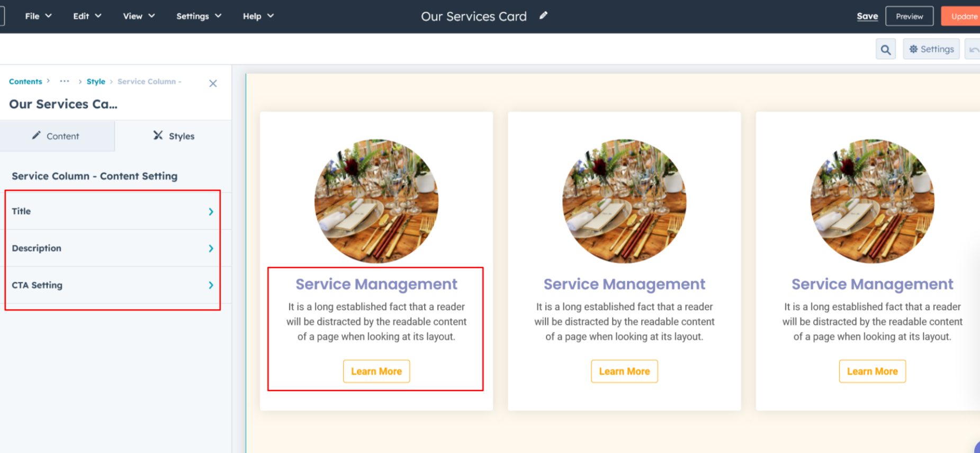Open the File menu
Screen dimensions: 980x453
[x=33, y=16]
